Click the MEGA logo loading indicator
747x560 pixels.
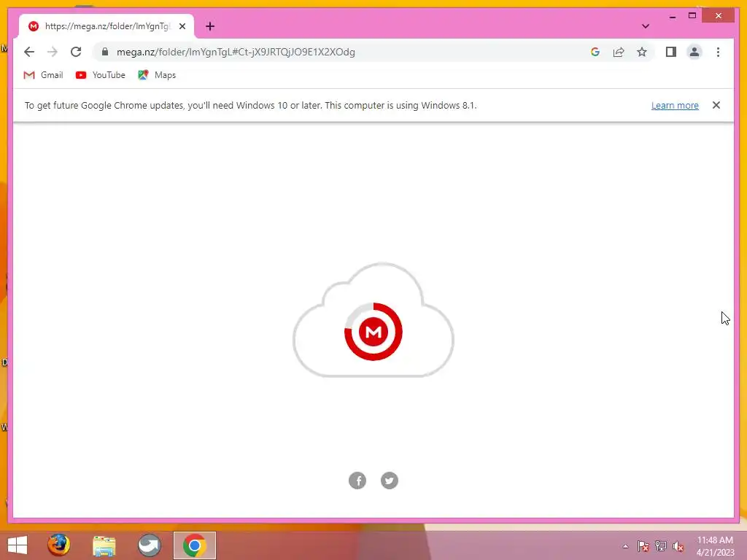[x=373, y=332]
